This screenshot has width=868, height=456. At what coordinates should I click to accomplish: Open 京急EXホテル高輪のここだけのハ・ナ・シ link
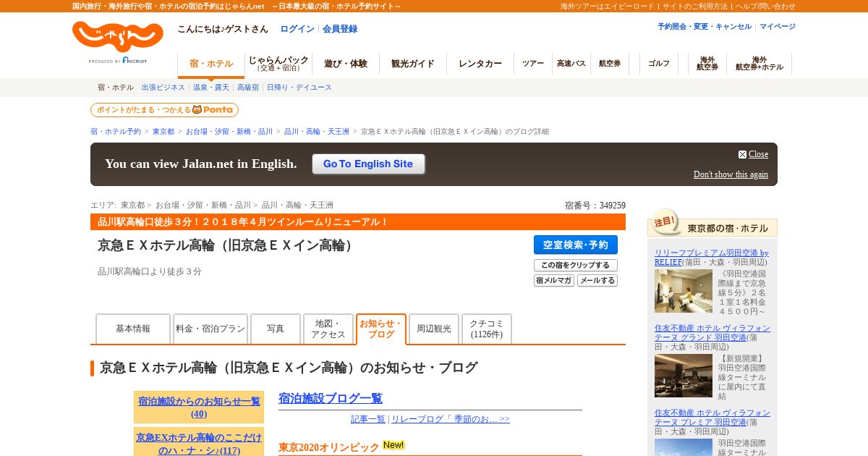click(x=199, y=444)
